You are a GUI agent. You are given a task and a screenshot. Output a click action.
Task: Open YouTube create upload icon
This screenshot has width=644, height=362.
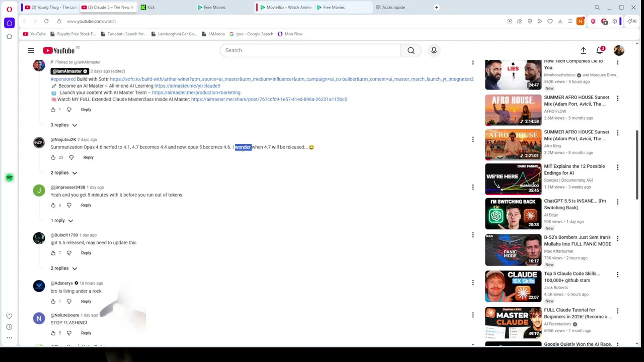coord(583,50)
